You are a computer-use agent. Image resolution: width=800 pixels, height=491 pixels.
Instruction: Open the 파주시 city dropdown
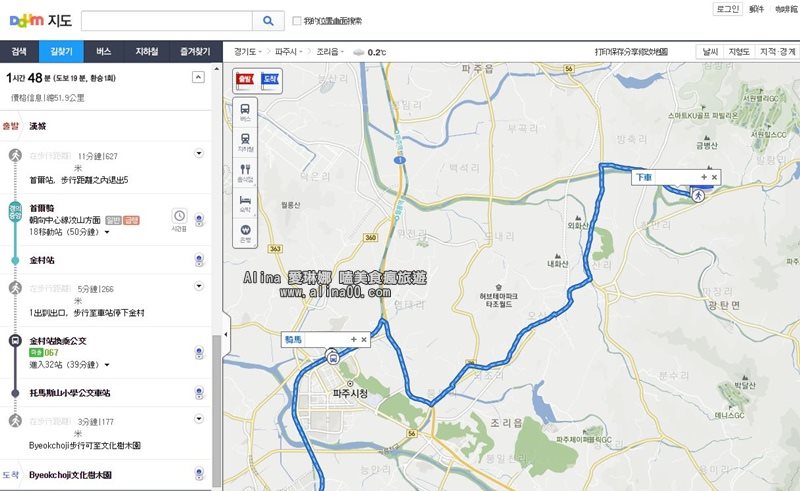pyautogui.click(x=288, y=52)
